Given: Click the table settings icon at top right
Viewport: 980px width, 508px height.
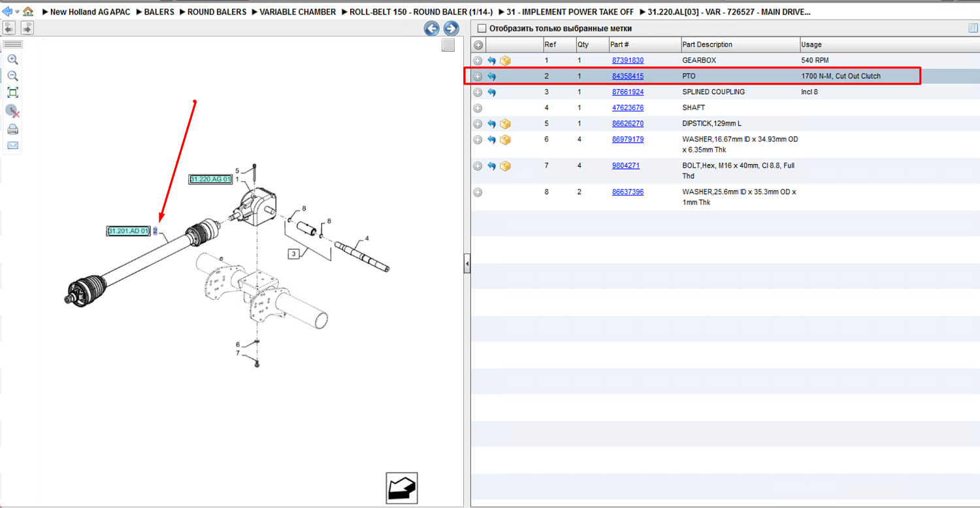Looking at the screenshot, I should point(973,28).
